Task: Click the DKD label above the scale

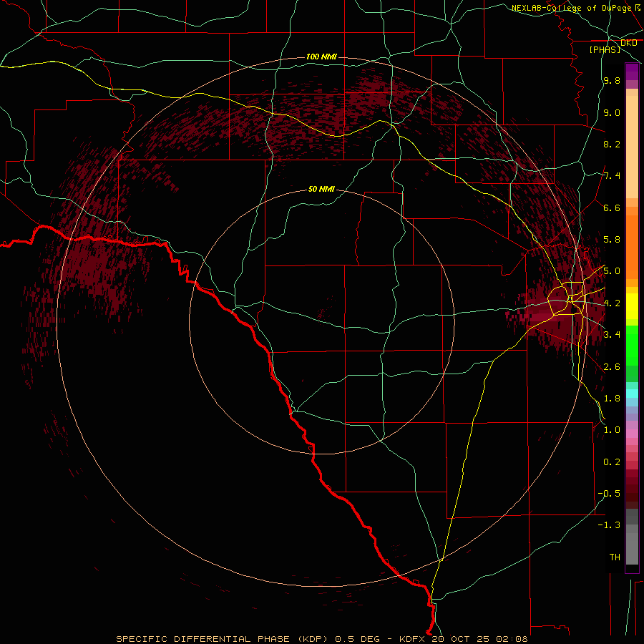Action: click(628, 43)
